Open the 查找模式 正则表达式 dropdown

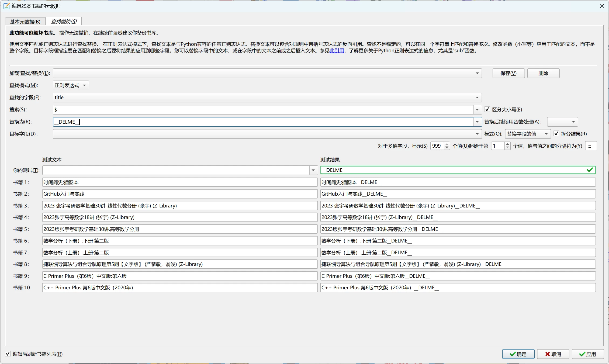tap(71, 85)
